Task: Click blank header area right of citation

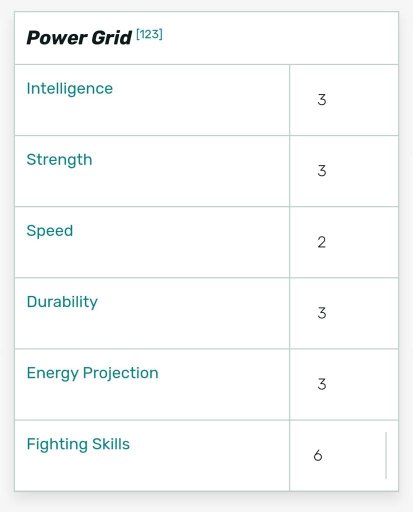Action: point(280,38)
